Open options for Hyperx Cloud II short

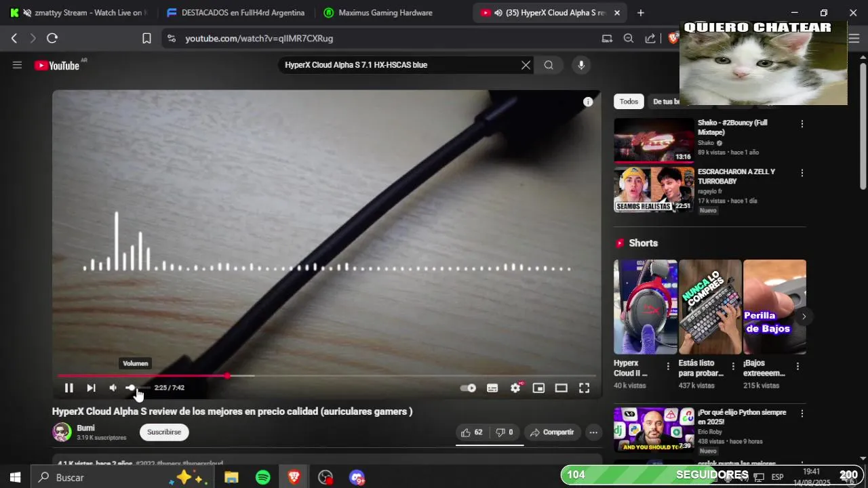tap(668, 367)
